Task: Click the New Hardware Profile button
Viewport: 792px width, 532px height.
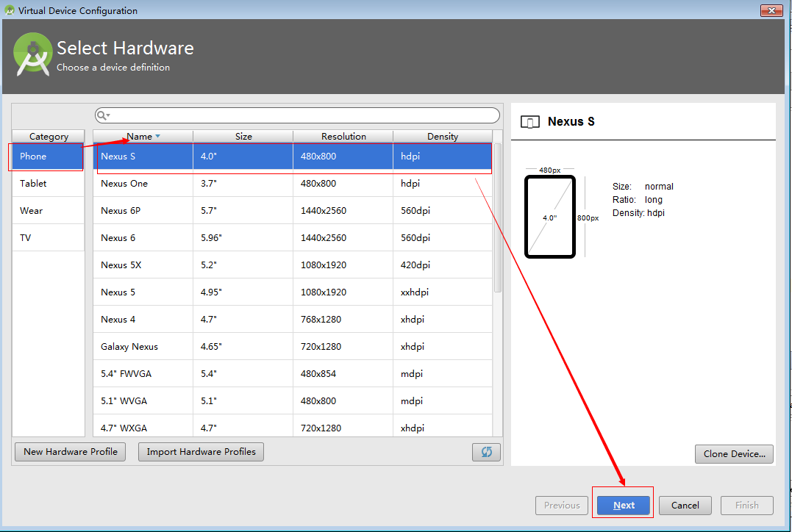Action: 70,452
